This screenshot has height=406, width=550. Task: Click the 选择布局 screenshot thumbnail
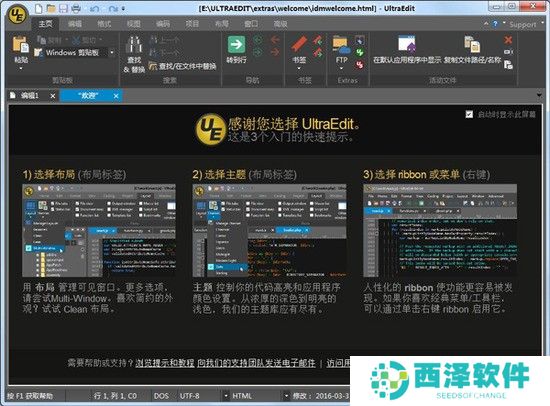click(x=99, y=231)
